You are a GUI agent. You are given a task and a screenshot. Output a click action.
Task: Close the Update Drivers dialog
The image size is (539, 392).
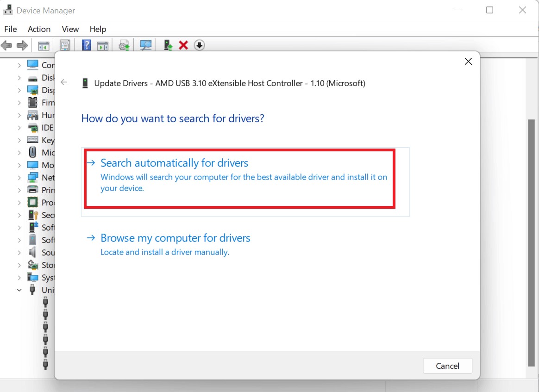tap(468, 62)
